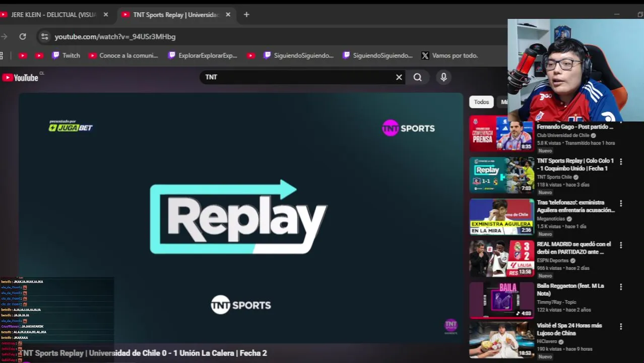The image size is (644, 363).
Task: Open the 'Conoce a la comuni...' bookmark
Action: tap(123, 55)
